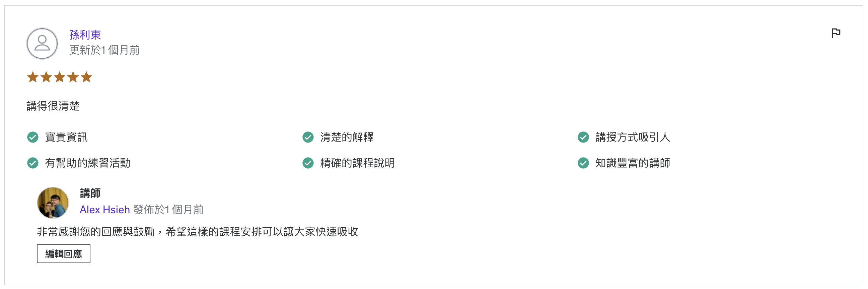Click the checkmark icon beside 知識豐富的講師
This screenshot has height=289, width=868.
click(583, 163)
